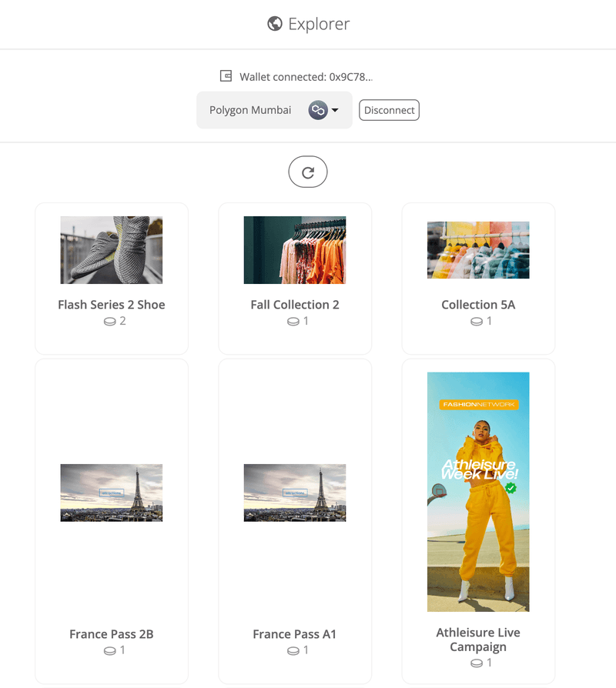
Task: Click coin icon under France Pass A1
Action: [293, 651]
